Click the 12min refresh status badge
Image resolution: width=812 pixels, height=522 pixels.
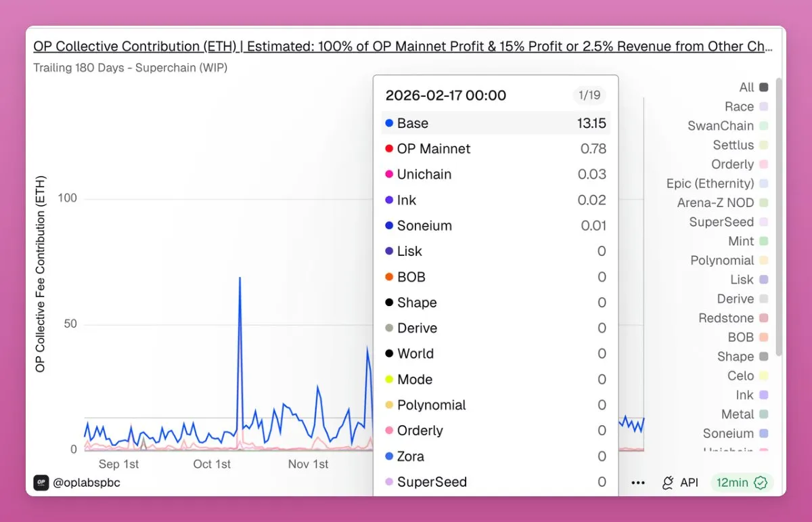point(742,483)
